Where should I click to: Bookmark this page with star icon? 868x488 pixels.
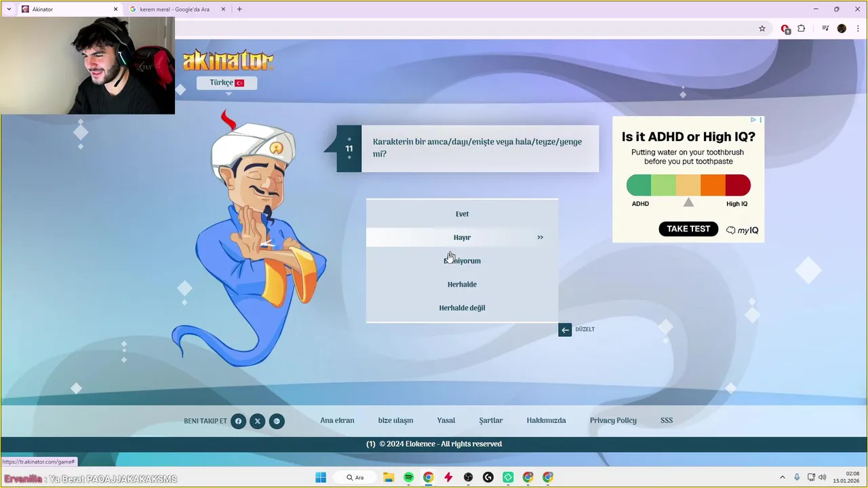[x=762, y=28]
